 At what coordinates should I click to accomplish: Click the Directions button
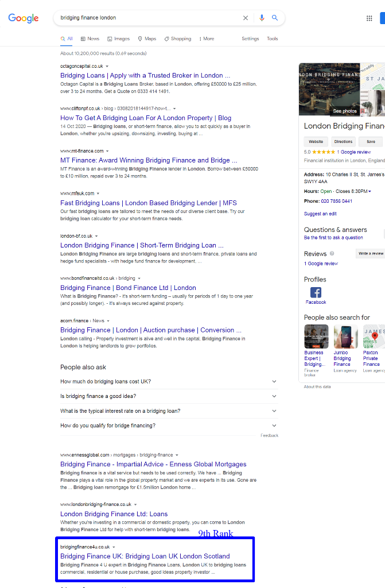[x=343, y=142]
